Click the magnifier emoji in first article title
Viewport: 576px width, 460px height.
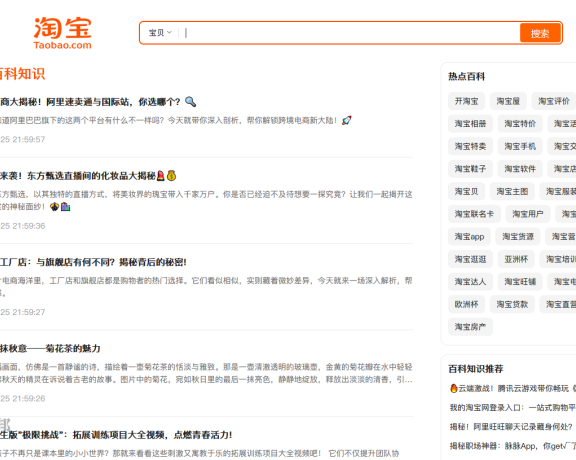(x=190, y=102)
